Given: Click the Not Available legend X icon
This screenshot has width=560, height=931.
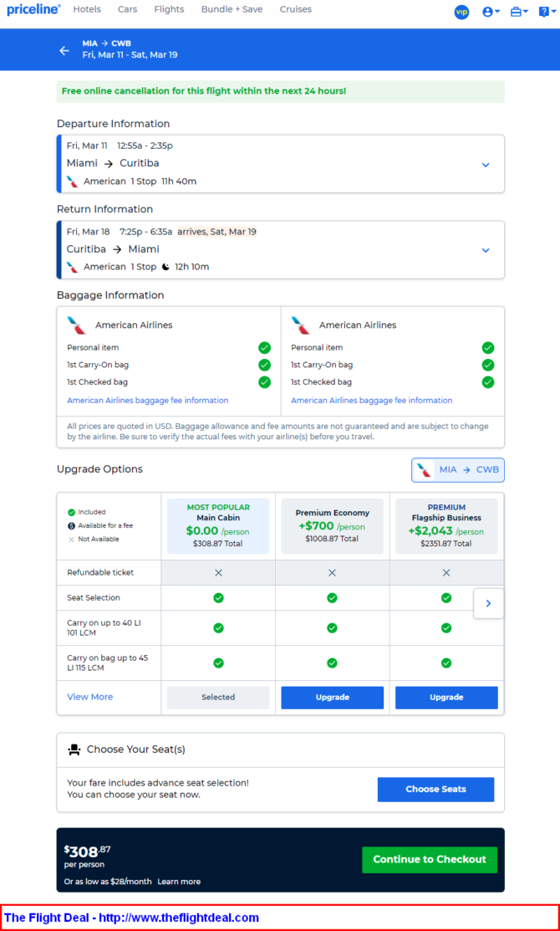Looking at the screenshot, I should coord(71,540).
